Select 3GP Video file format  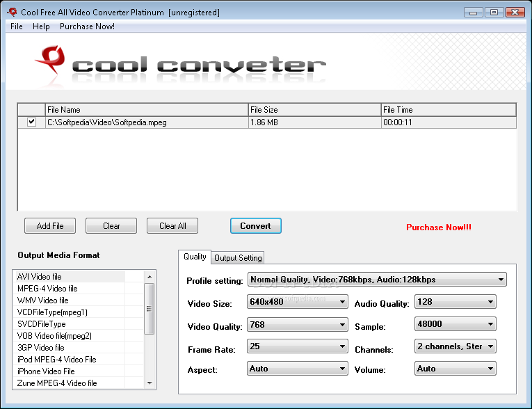click(79, 348)
